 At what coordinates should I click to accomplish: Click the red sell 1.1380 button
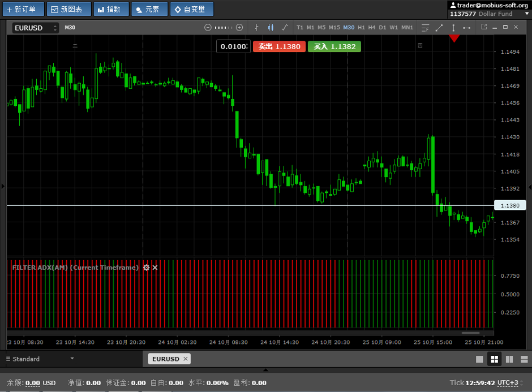tap(279, 46)
